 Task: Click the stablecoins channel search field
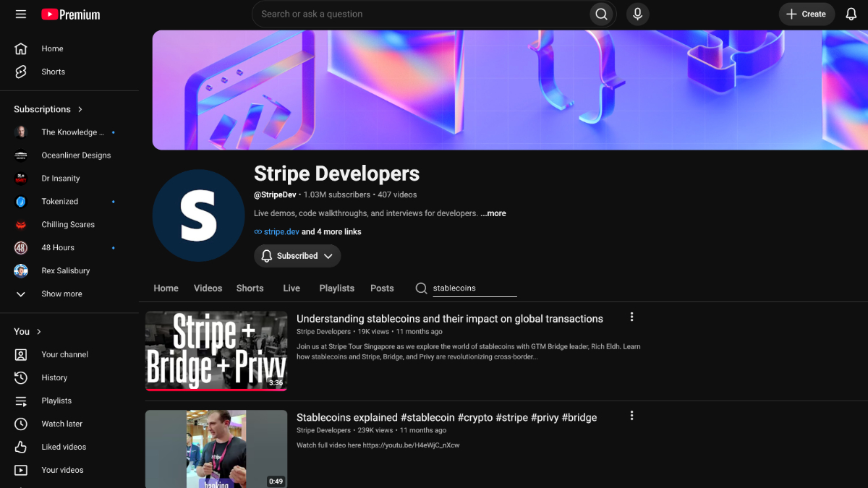(475, 288)
